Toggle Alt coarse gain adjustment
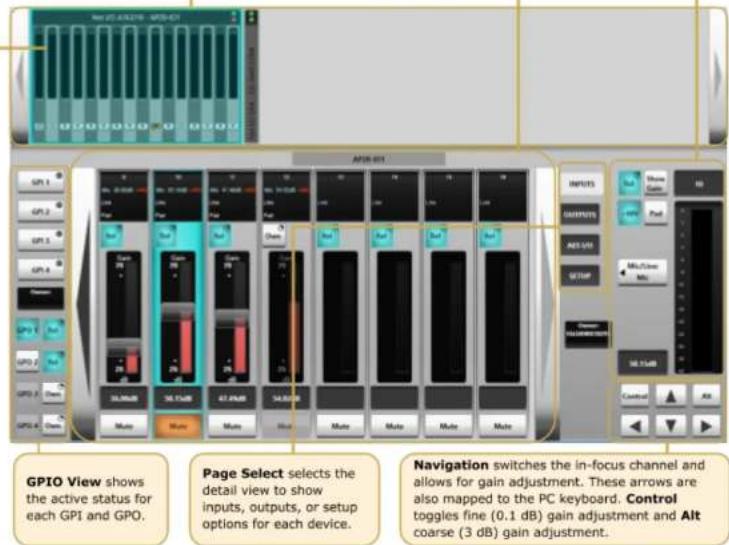This screenshot has height=545, width=729. coord(706,396)
